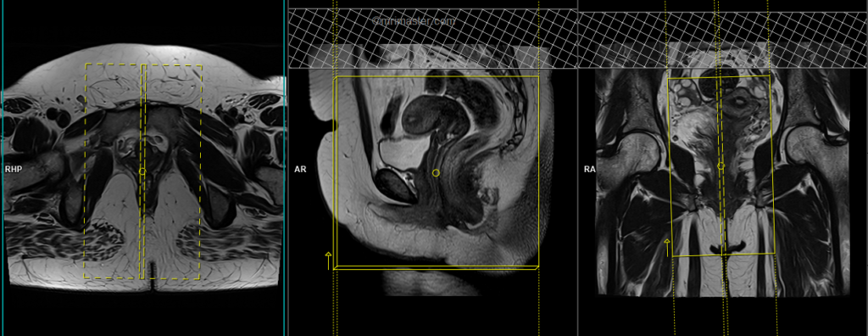Click the bottom edge of sagittal yellow FOV box
868x336 pixels.
pyautogui.click(x=437, y=268)
